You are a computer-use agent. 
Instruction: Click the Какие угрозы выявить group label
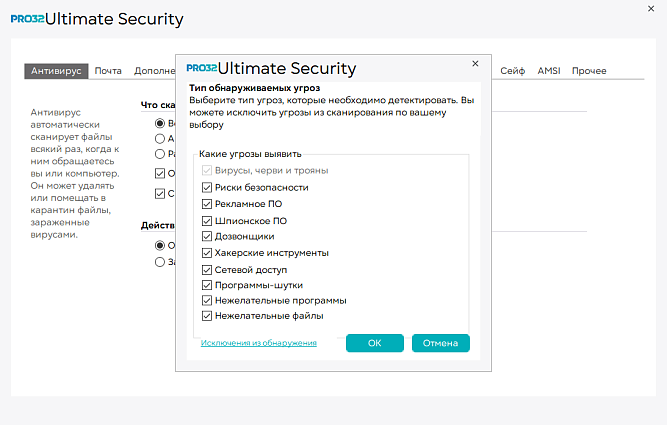pos(250,154)
